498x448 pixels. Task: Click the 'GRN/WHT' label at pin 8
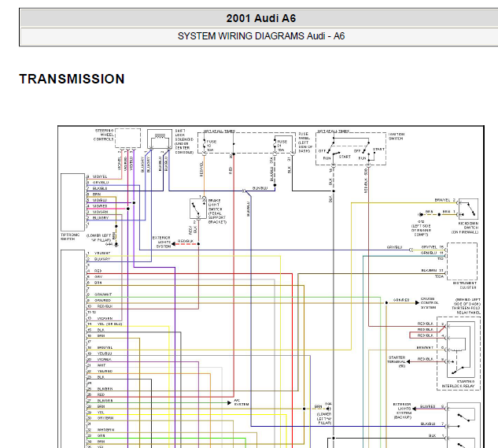103,294
